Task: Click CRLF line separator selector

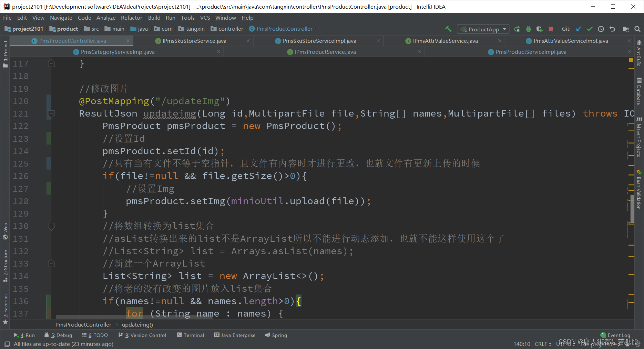Action: click(543, 344)
